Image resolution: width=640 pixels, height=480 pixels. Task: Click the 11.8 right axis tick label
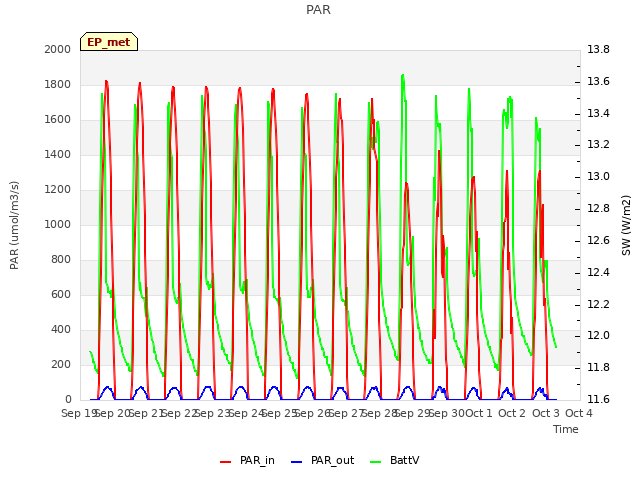tap(598, 368)
